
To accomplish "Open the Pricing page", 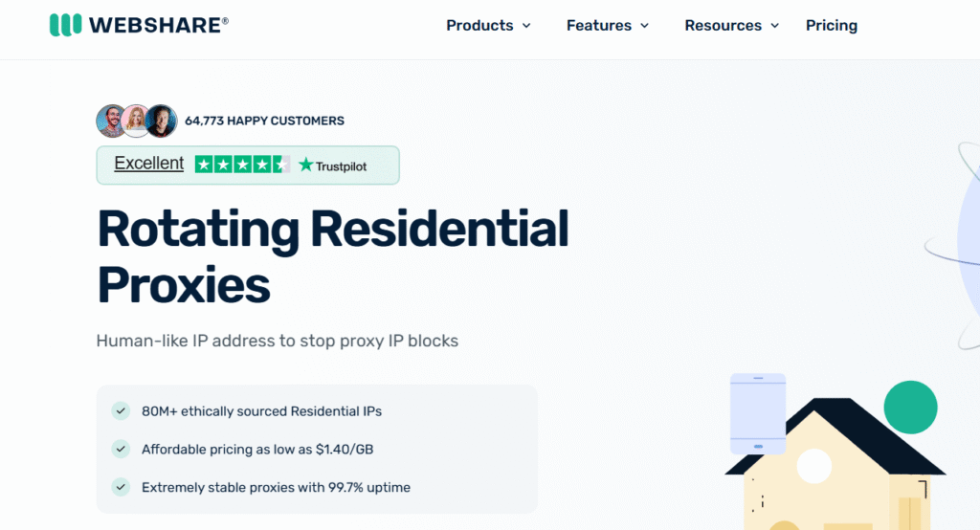I will coord(832,26).
